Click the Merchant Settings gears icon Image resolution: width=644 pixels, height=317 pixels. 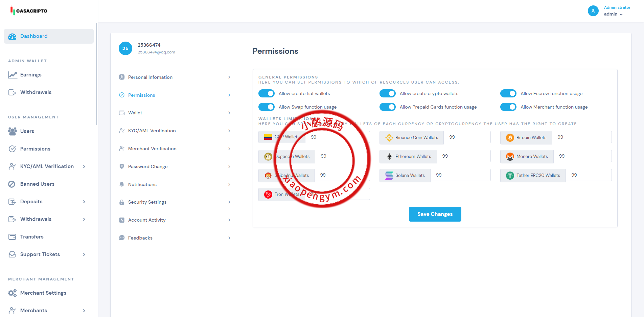[13, 293]
